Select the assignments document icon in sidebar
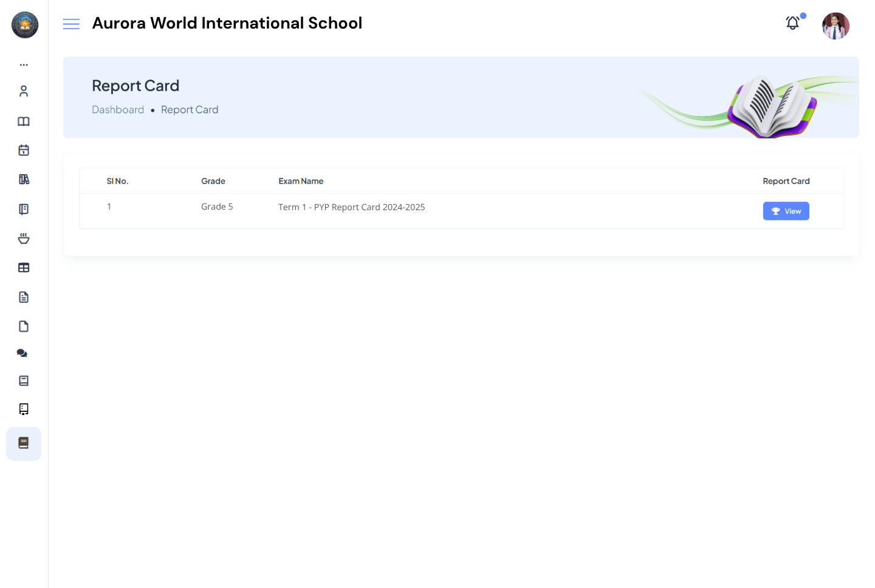This screenshot has width=875, height=588. [x=24, y=296]
